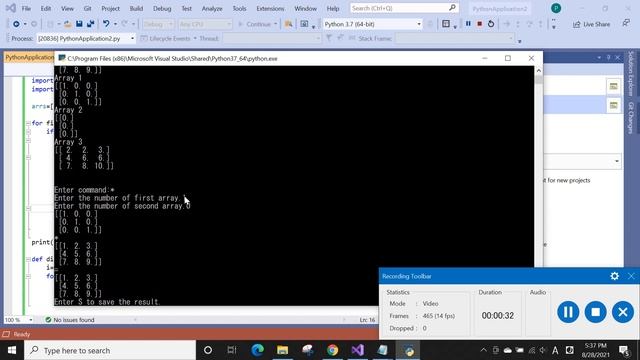The width and height of the screenshot is (640, 360).
Task: Click the window layout icon in toolbar
Action: tap(446, 24)
